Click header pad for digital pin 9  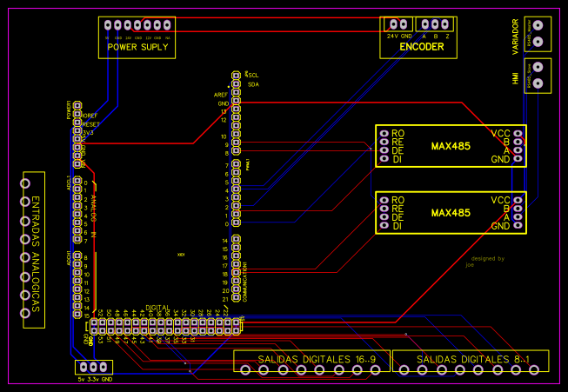237,143
